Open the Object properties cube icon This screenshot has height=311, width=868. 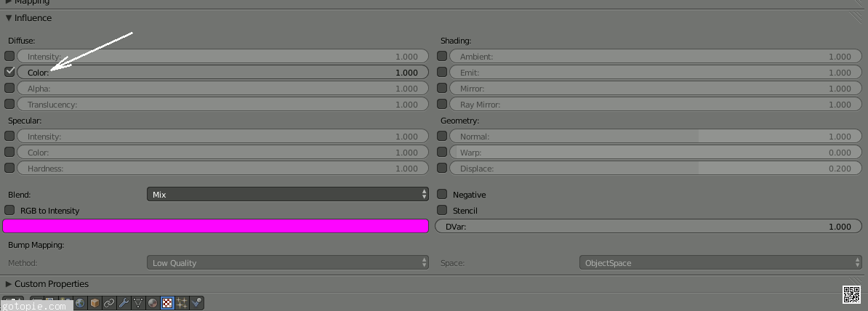95,303
